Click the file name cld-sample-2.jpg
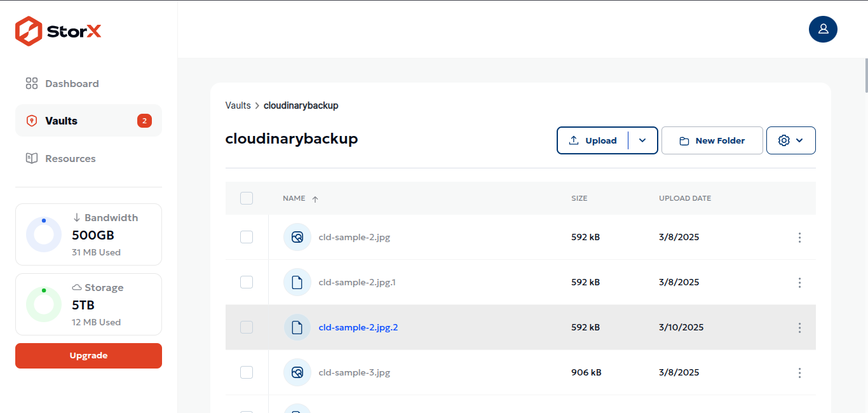Viewport: 868px width, 413px height. pos(355,238)
